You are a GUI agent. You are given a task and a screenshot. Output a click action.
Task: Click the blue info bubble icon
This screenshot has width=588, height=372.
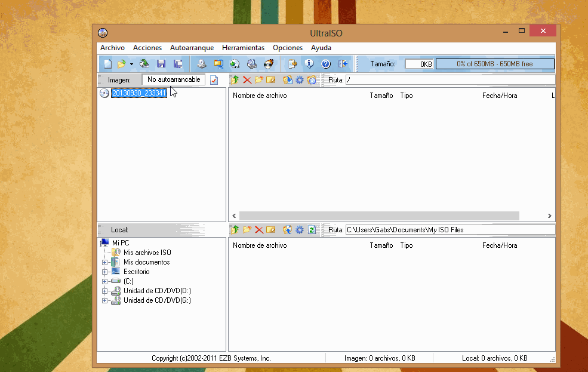coord(309,64)
